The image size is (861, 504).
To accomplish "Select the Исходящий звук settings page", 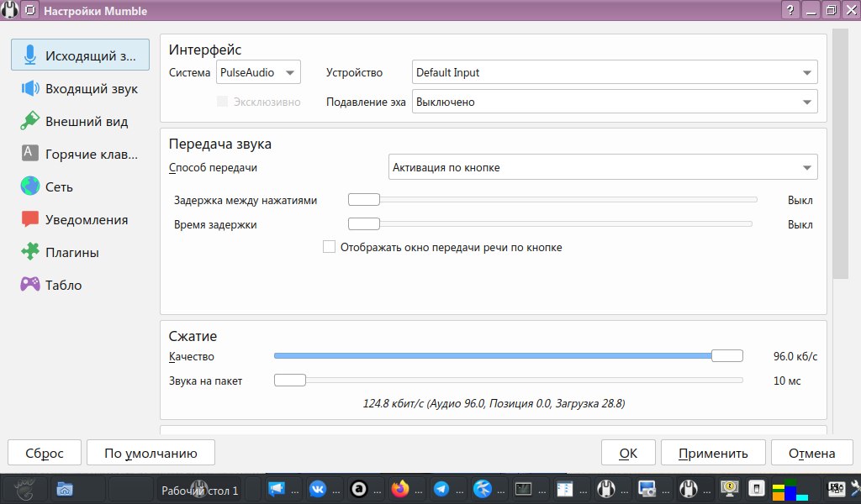I will pos(80,55).
